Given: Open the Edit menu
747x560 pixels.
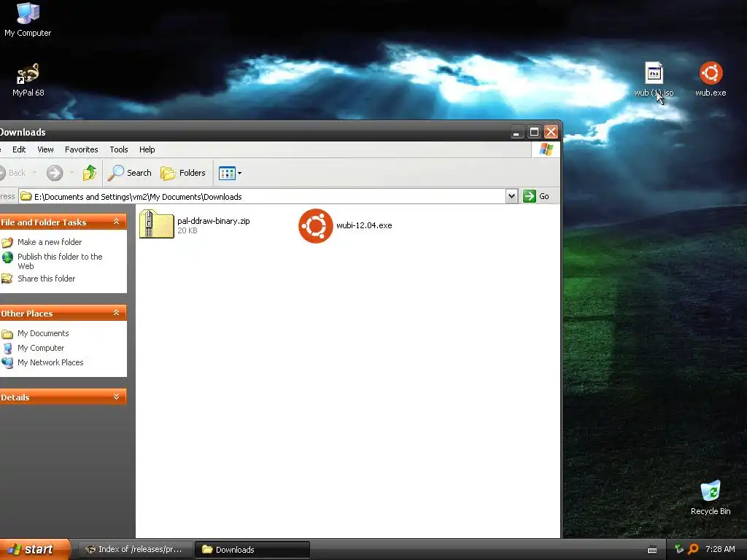Looking at the screenshot, I should [19, 149].
